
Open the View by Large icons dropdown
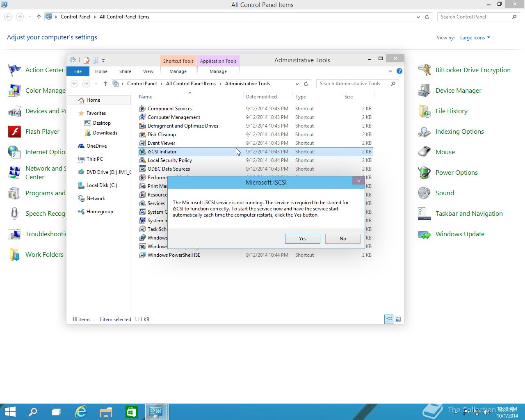(475, 38)
